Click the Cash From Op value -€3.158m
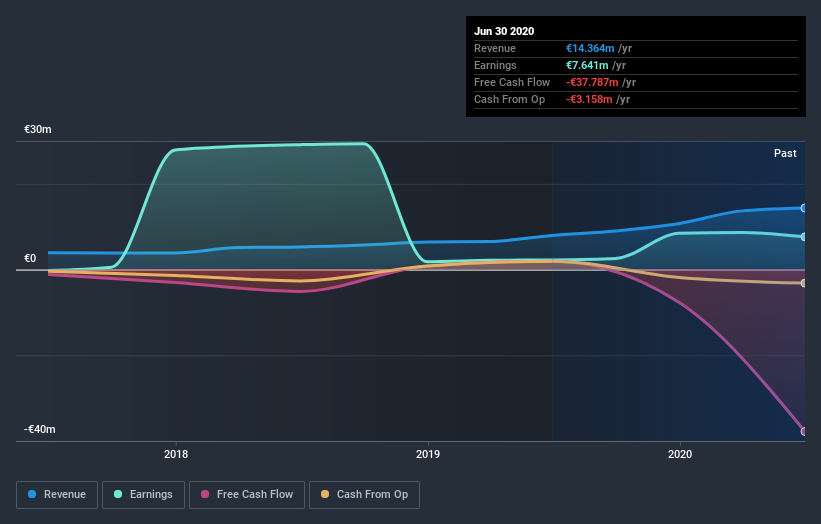The width and height of the screenshot is (821, 524). [589, 99]
